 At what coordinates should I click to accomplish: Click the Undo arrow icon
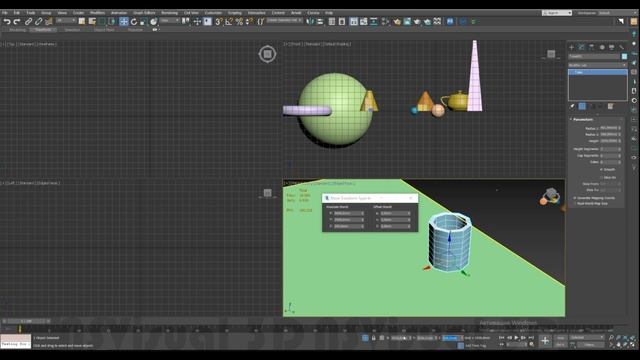pos(7,22)
